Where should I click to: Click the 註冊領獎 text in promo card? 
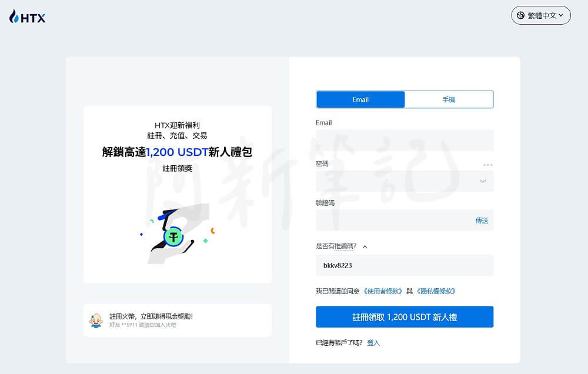point(178,168)
